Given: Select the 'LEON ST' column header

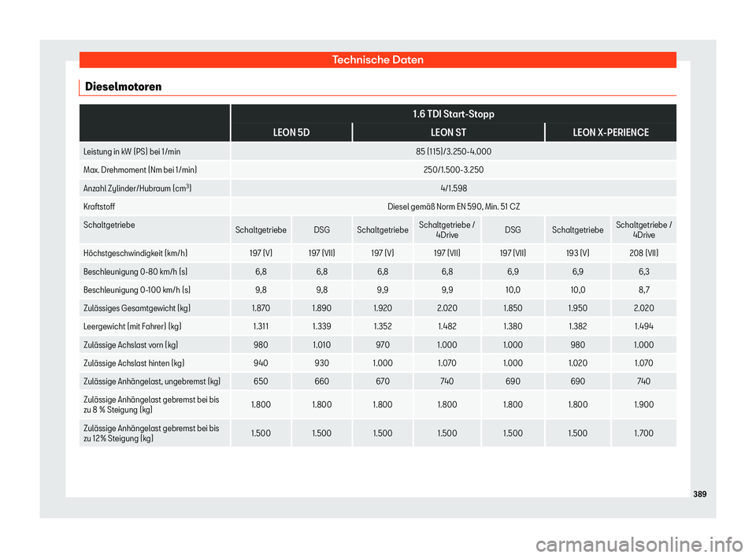Looking at the screenshot, I should [x=448, y=132].
